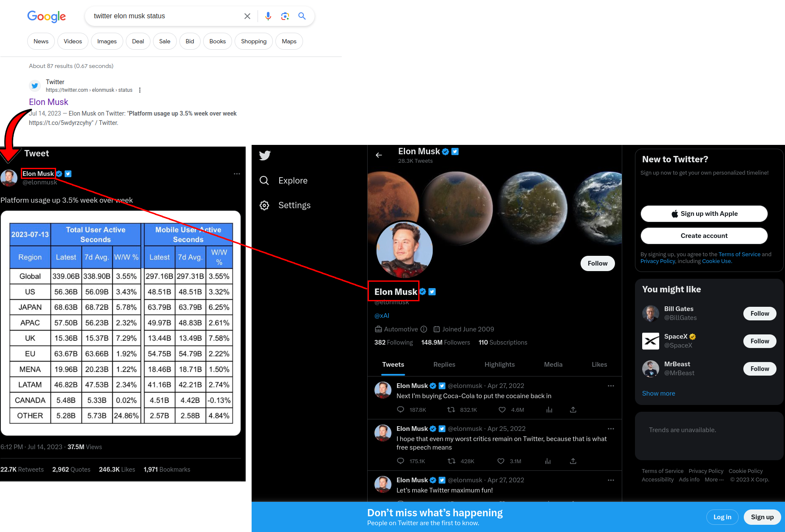Share the worst critics tweet
Viewport: 785px width, 532px height.
(x=573, y=461)
